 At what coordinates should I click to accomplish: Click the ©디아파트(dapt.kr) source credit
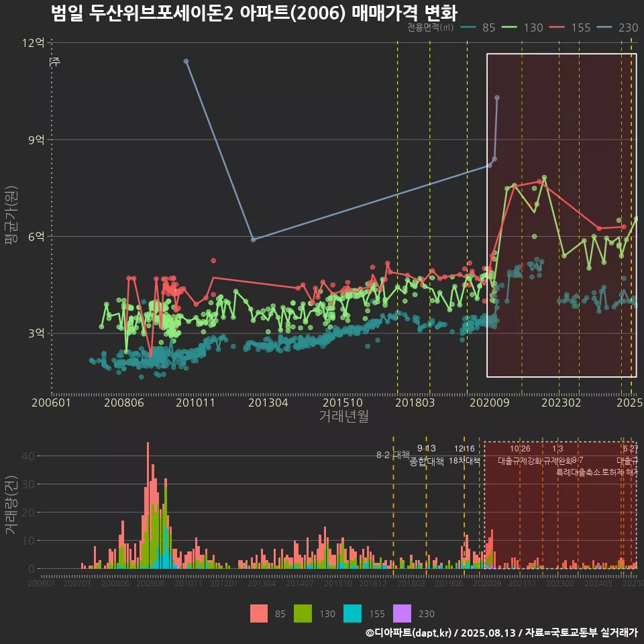409,633
